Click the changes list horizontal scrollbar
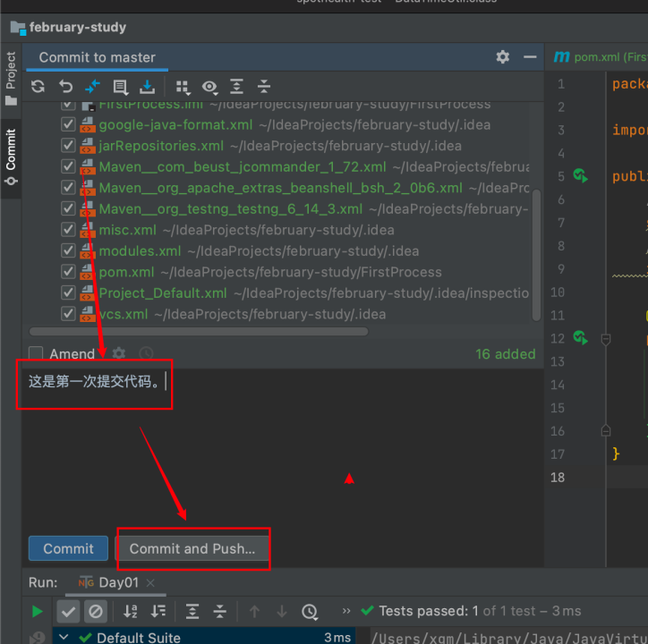 coord(199,332)
